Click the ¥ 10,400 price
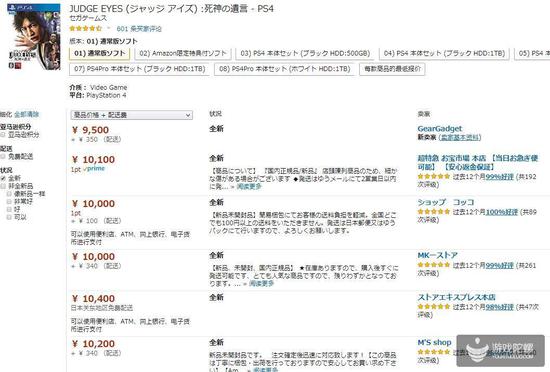Viewport: 550px width, 372px height. tap(93, 299)
